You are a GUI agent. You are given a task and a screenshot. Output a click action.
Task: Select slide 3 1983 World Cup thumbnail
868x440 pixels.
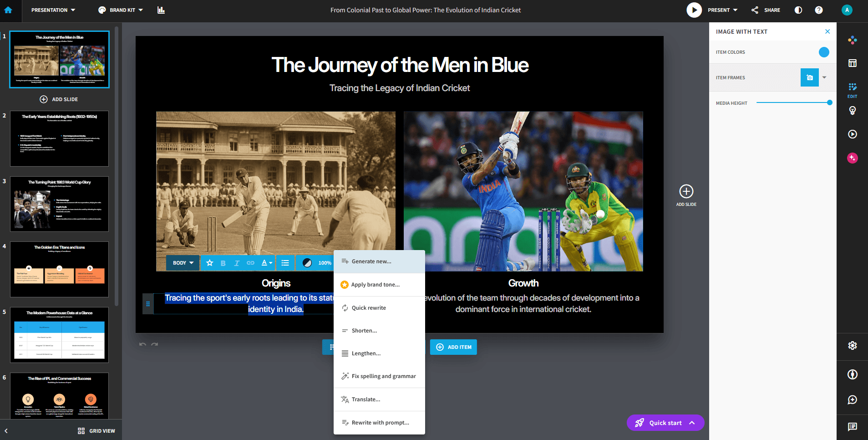pos(59,204)
